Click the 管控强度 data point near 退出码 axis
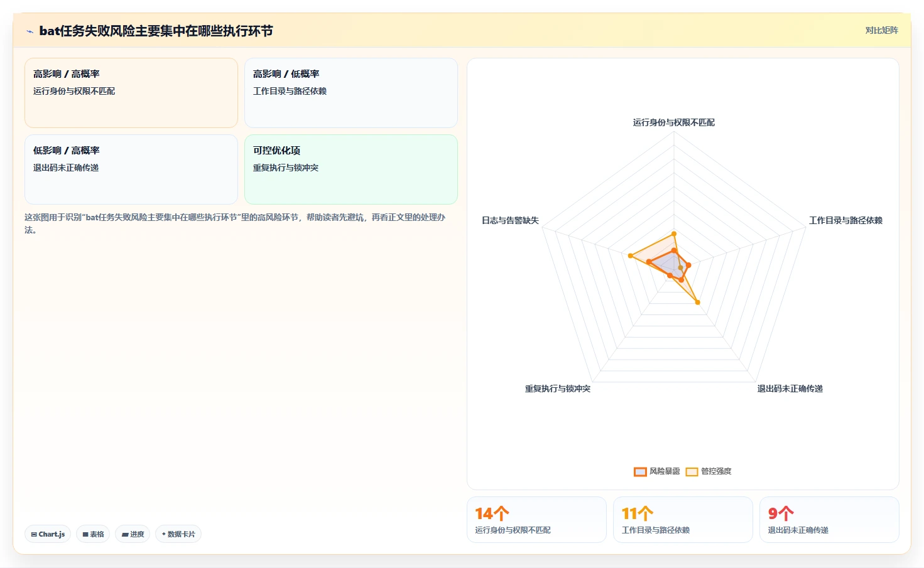This screenshot has height=568, width=924. click(x=697, y=303)
